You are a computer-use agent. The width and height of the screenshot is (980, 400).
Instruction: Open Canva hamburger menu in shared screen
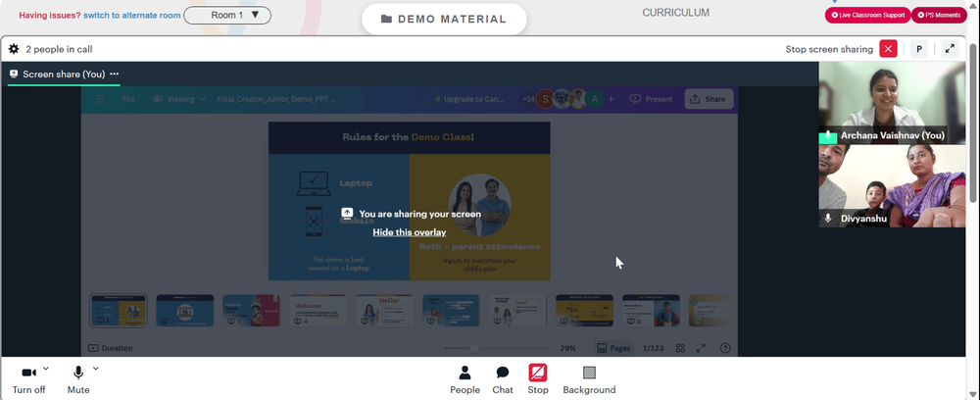99,99
